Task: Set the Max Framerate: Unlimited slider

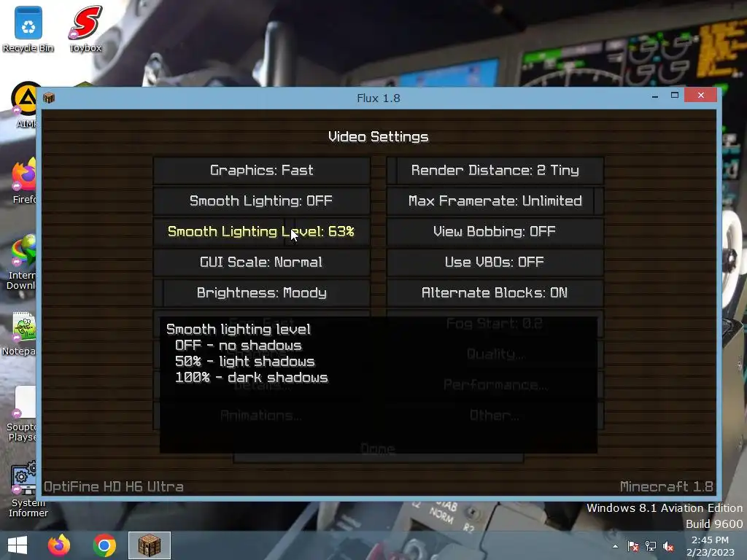Action: coord(495,201)
